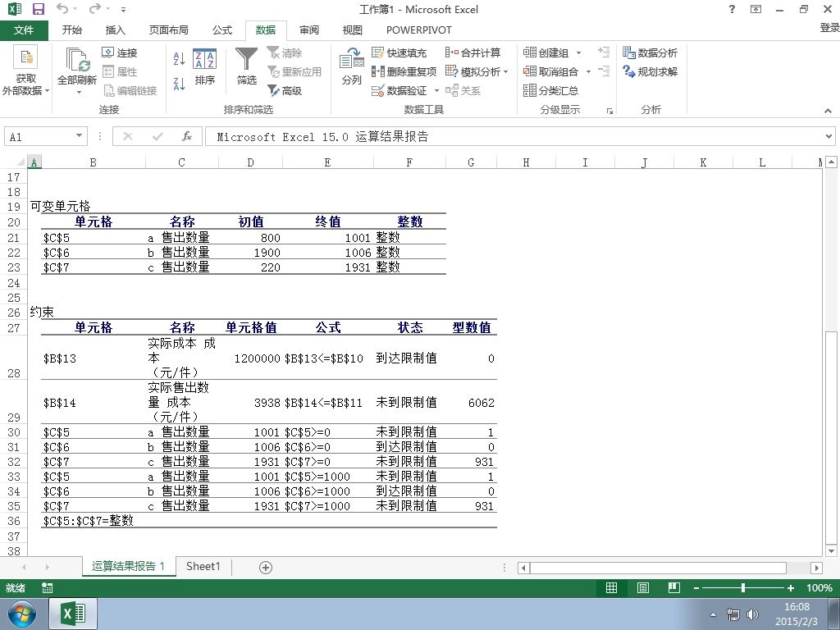Open Quick Access Toolbar customize dropdown
Screen dimensions: 840x630
(x=124, y=9)
